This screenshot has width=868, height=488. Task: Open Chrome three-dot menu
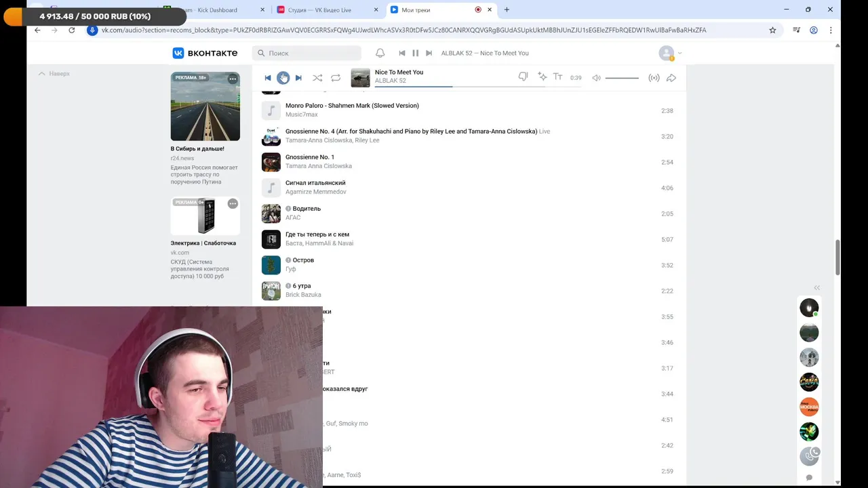tap(831, 30)
